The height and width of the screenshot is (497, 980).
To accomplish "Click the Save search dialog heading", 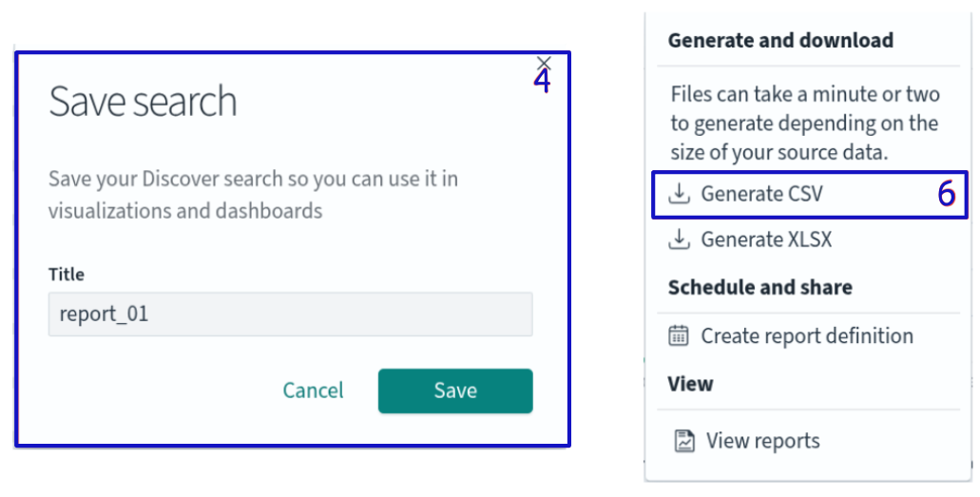I will point(143,102).
